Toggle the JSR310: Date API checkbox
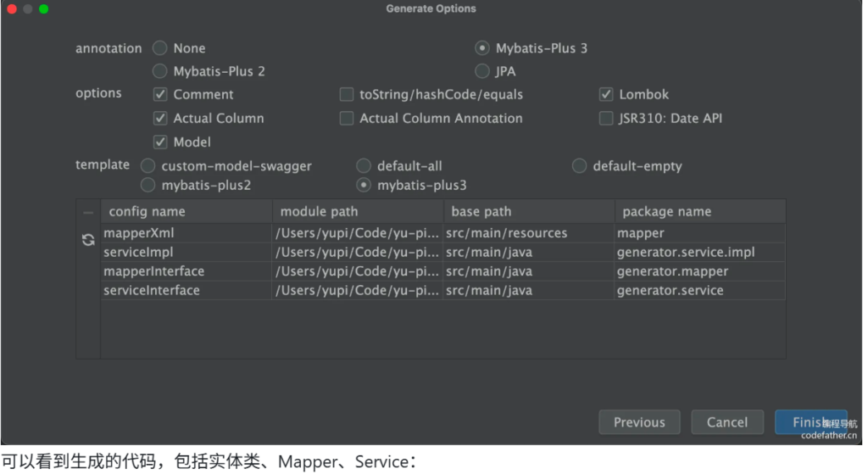Image resolution: width=868 pixels, height=474 pixels. tap(606, 119)
